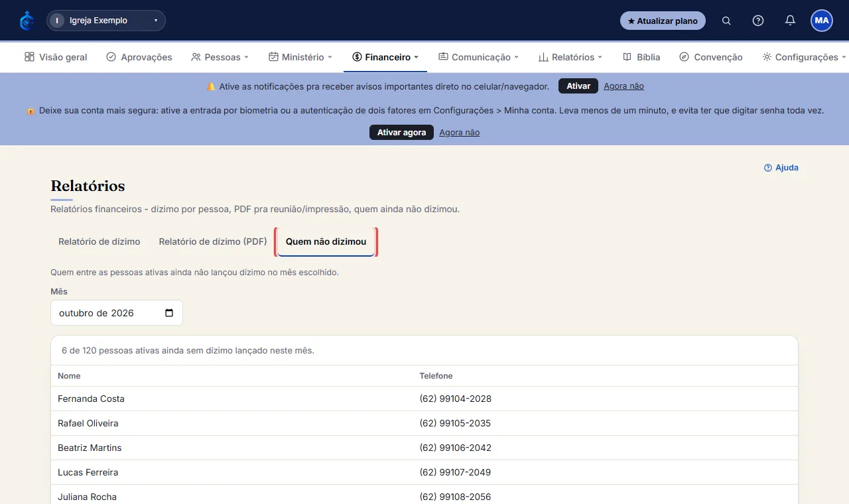Expand the Igreja Exemplo church selector
Screen dimensions: 849x504
[x=106, y=21]
